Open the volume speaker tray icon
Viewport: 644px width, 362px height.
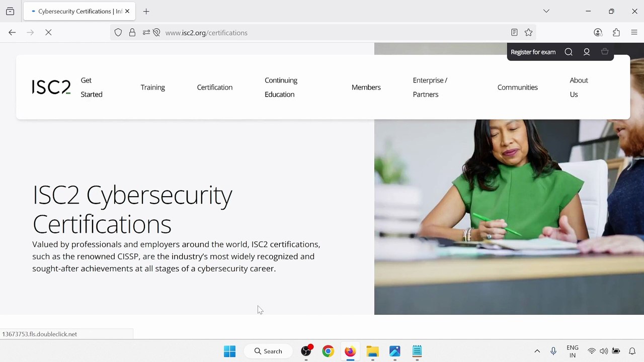click(x=604, y=351)
